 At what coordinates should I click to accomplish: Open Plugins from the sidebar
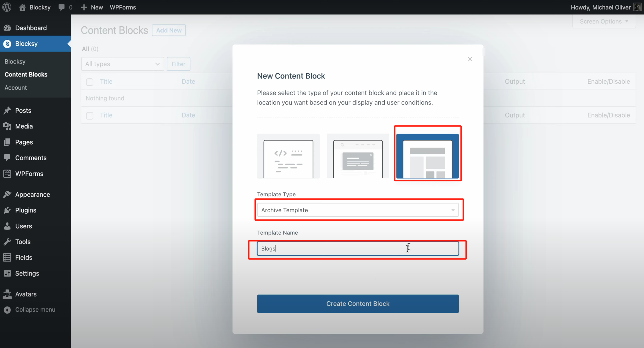pyautogui.click(x=25, y=210)
